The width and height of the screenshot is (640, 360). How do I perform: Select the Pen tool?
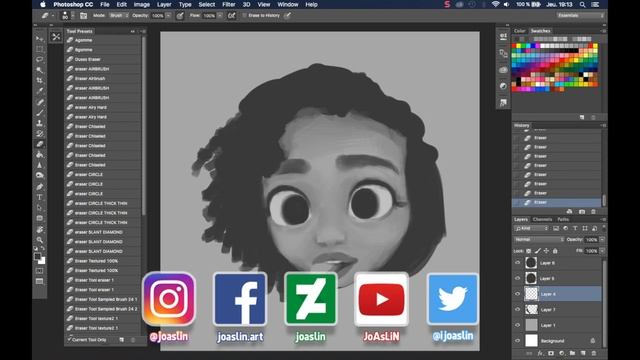(x=40, y=187)
